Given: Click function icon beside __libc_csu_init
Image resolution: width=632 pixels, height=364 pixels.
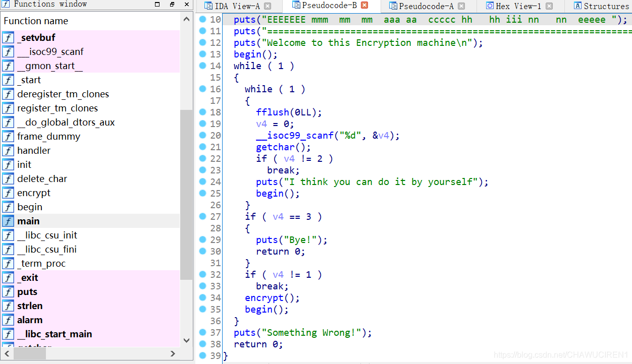Looking at the screenshot, I should pyautogui.click(x=8, y=235).
